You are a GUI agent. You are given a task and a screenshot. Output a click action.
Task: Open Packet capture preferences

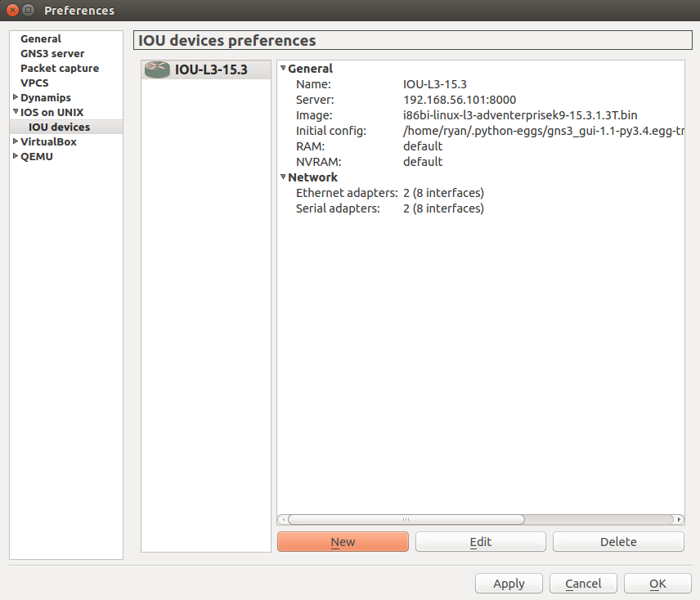tap(60, 68)
